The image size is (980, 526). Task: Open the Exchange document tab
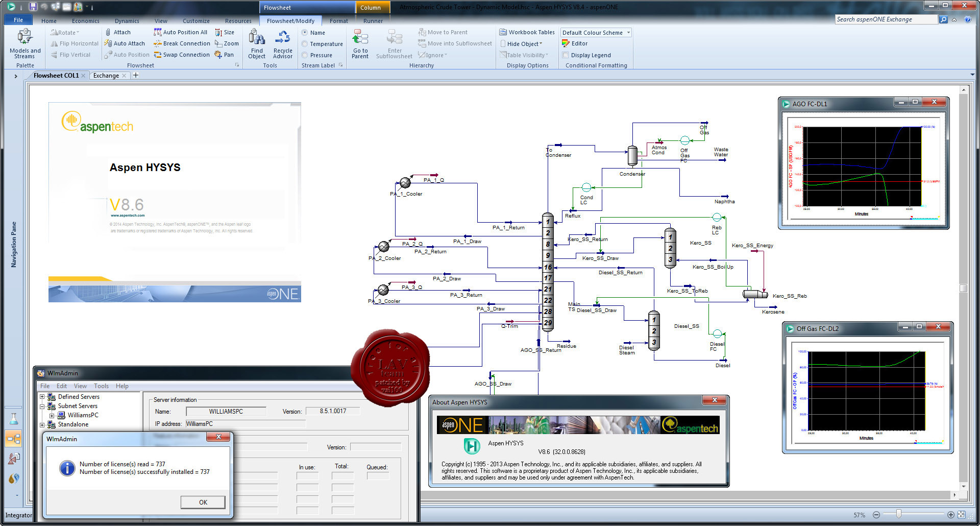[106, 76]
